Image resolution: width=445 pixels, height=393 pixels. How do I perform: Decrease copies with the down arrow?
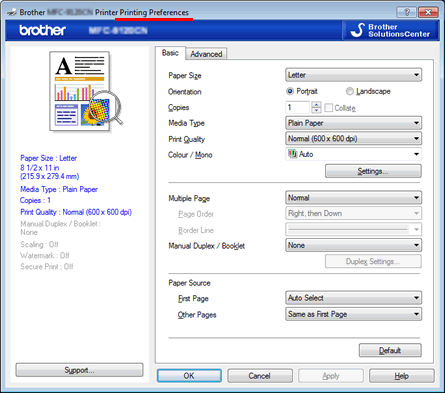(x=316, y=110)
